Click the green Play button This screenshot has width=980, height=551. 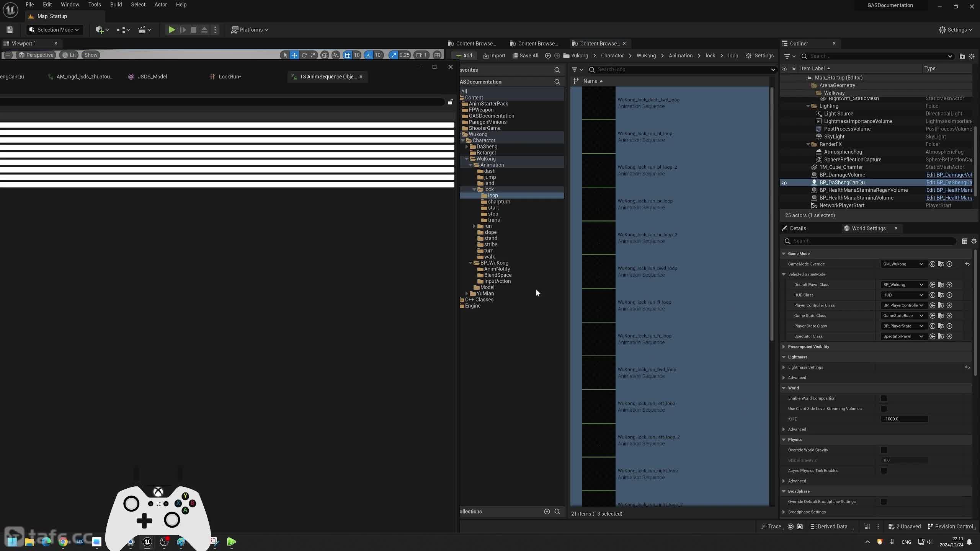[172, 30]
